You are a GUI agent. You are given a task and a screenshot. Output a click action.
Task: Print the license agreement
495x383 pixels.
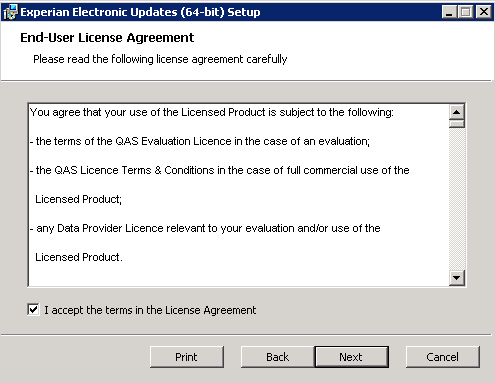coord(187,357)
